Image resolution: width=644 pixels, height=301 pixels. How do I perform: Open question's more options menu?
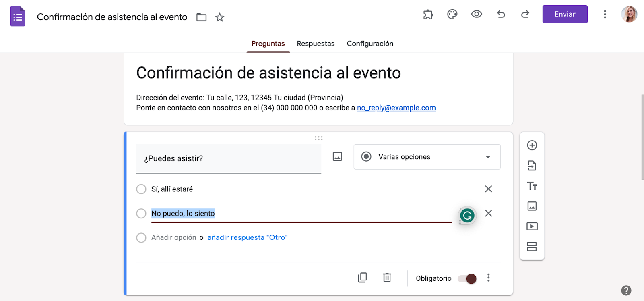(489, 278)
